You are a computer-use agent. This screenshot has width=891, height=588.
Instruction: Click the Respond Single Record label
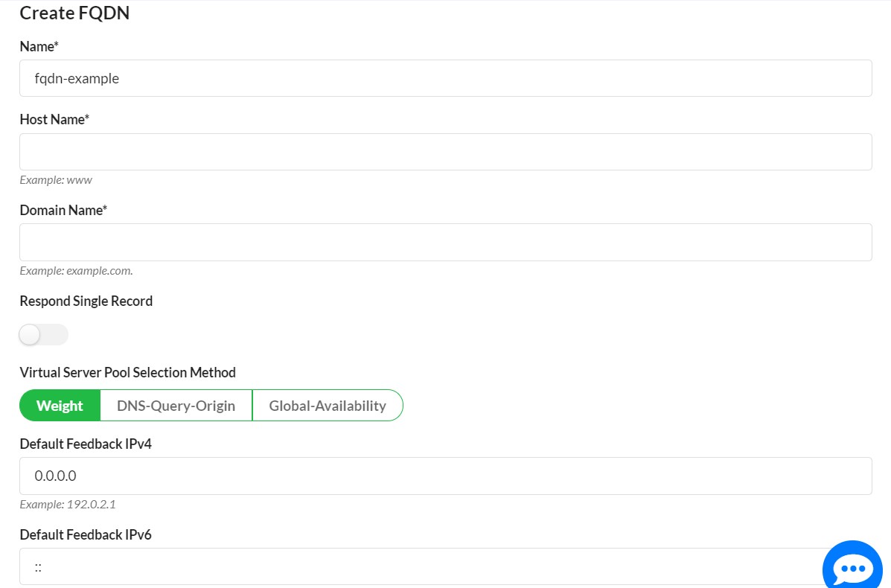(86, 301)
